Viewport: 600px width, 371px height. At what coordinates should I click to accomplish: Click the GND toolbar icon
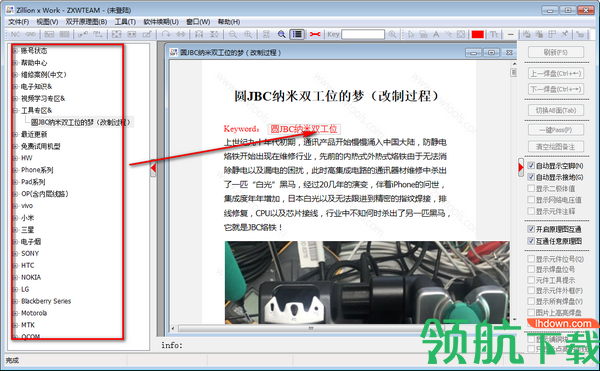tap(31, 34)
